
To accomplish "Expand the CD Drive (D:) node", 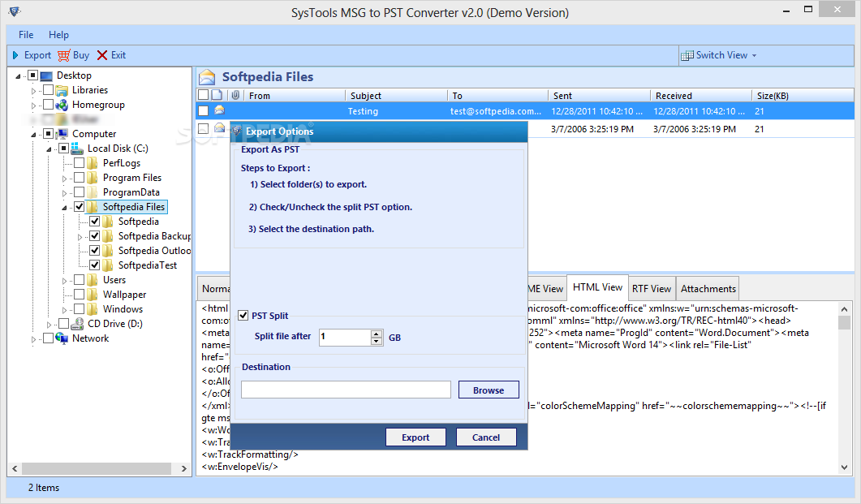I will tap(49, 325).
